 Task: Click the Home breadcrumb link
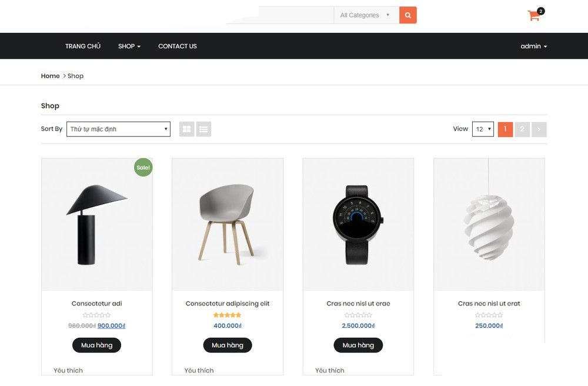click(50, 76)
